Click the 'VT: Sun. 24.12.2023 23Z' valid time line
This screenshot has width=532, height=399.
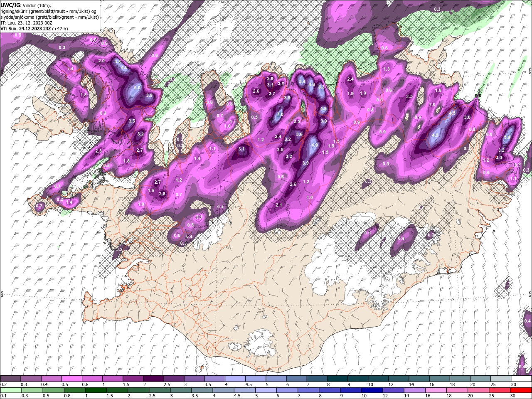34,29
